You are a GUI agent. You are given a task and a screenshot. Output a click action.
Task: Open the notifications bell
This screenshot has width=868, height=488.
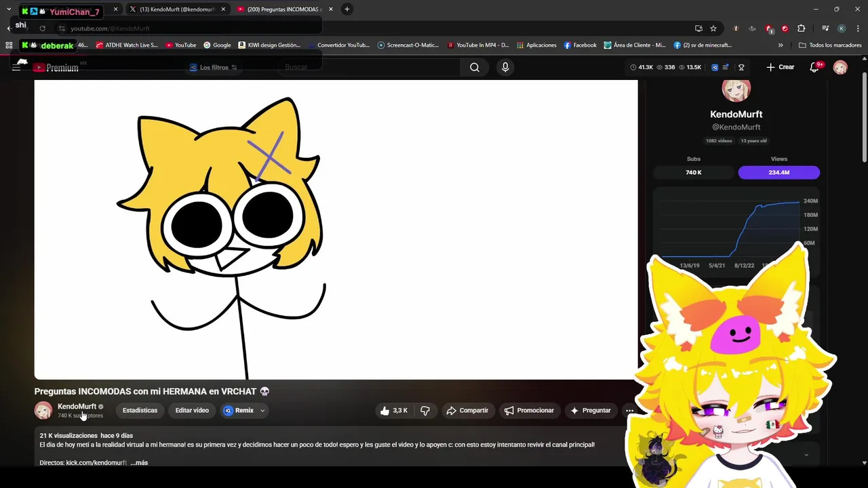tap(815, 67)
